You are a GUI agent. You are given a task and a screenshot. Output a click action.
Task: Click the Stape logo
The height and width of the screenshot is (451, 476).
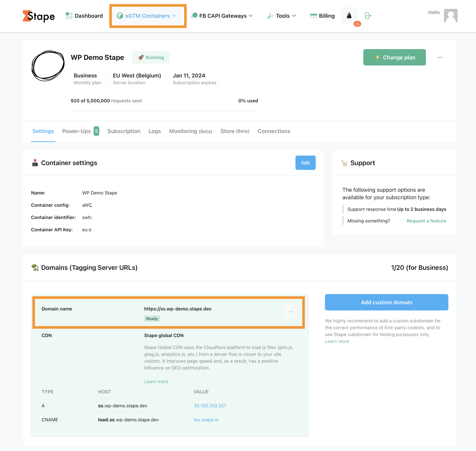coord(39,16)
